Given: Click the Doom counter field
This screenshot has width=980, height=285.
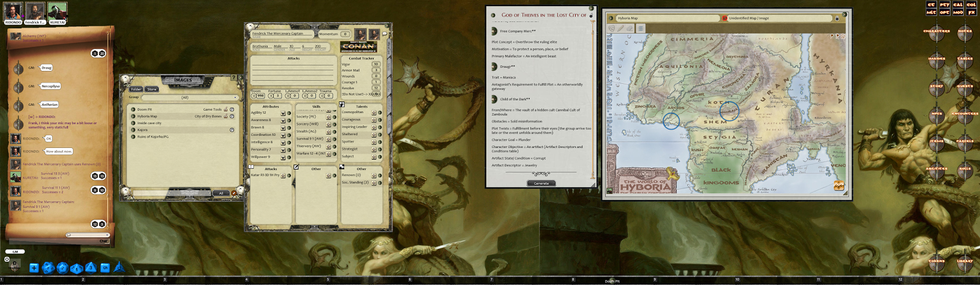Looking at the screenshot, I should pos(260,95).
